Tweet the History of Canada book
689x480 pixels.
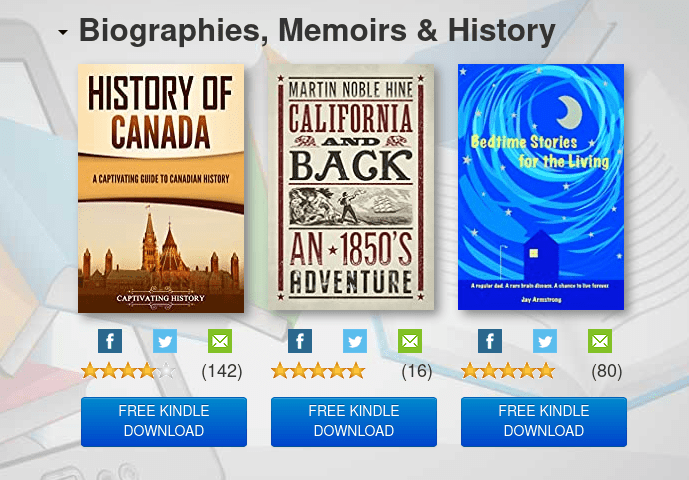point(165,341)
